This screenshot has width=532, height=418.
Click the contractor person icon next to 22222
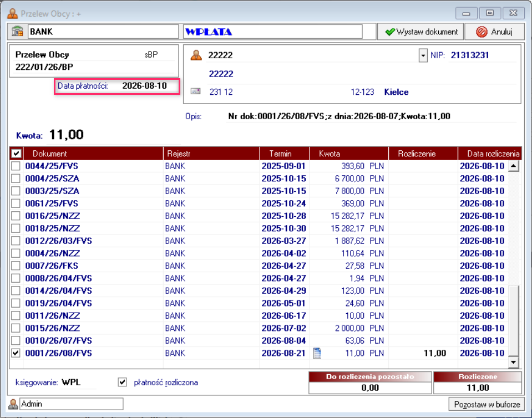point(196,55)
